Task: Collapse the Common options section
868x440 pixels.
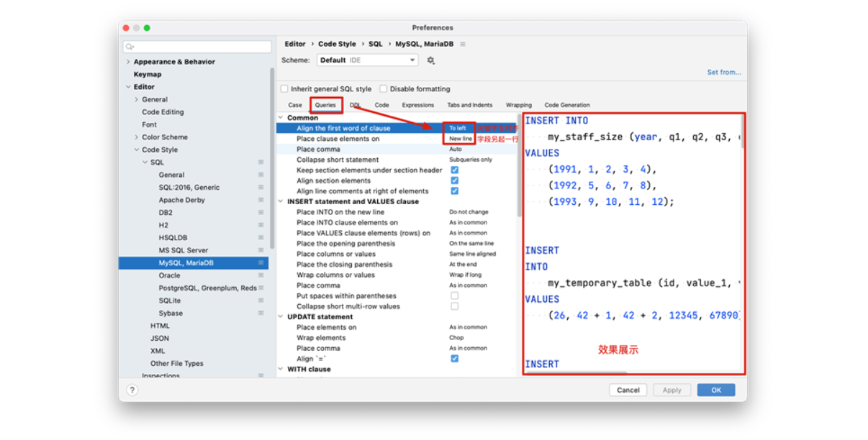Action: tap(281, 118)
